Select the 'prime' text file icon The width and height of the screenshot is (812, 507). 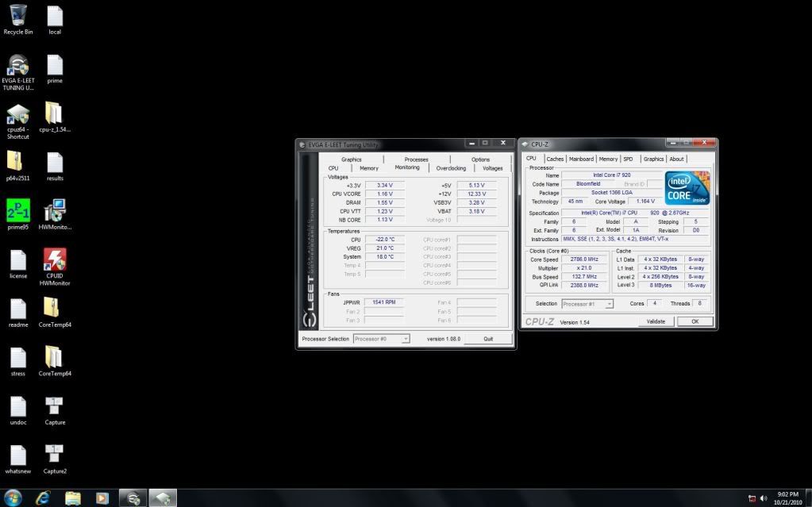tap(55, 69)
